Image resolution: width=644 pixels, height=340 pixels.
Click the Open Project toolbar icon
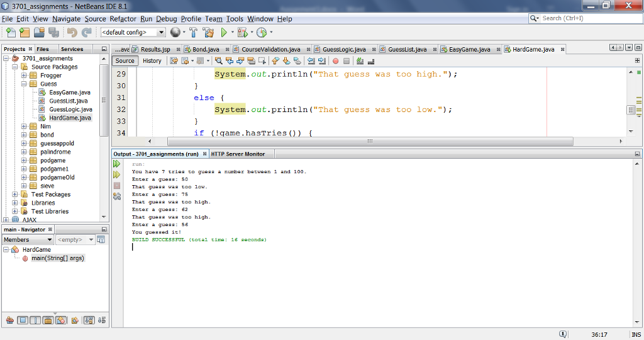tap(40, 33)
